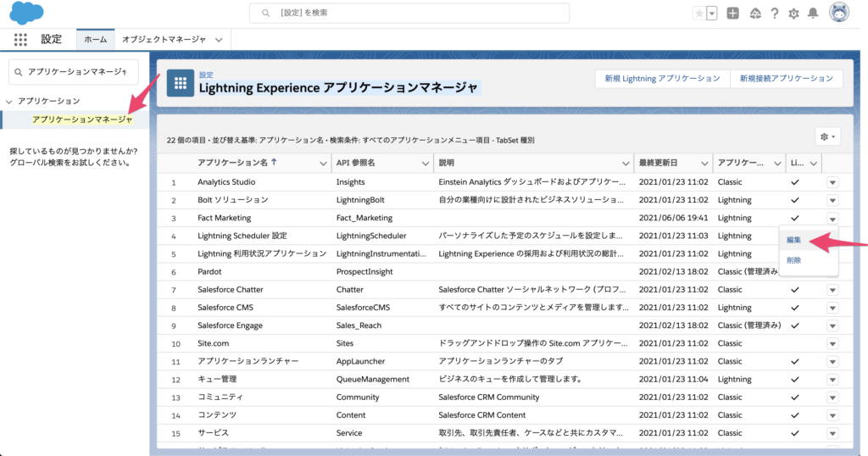Open the notifications bell
868x456 pixels.
(813, 14)
